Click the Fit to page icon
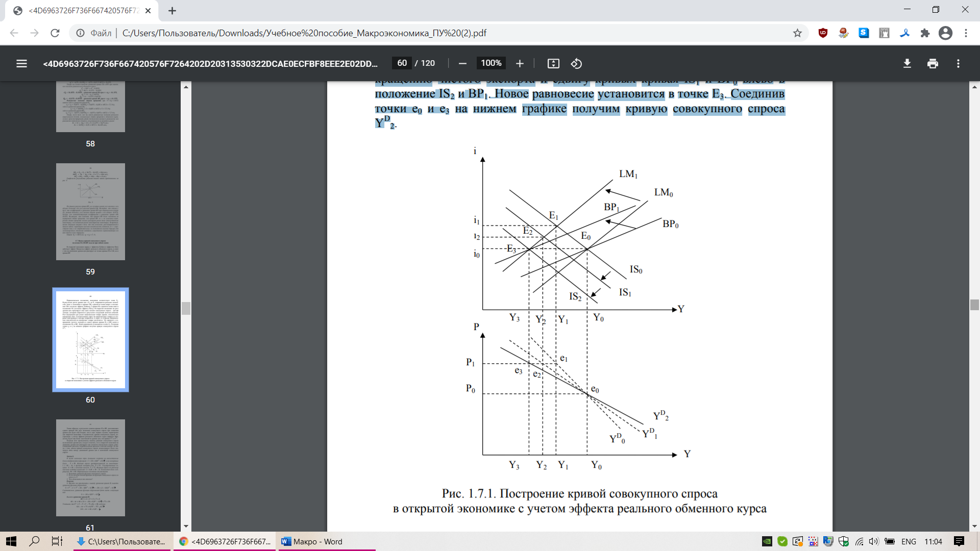The width and height of the screenshot is (980, 551). click(x=553, y=63)
